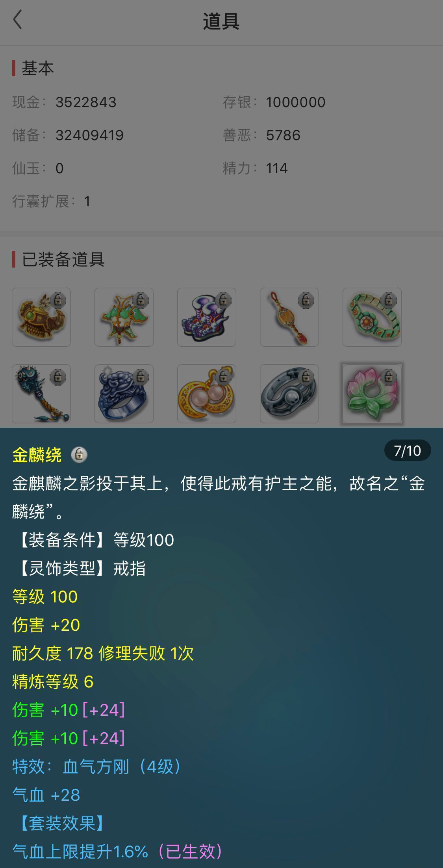Select the golden helmet equipment icon
443x868 pixels.
[41, 317]
